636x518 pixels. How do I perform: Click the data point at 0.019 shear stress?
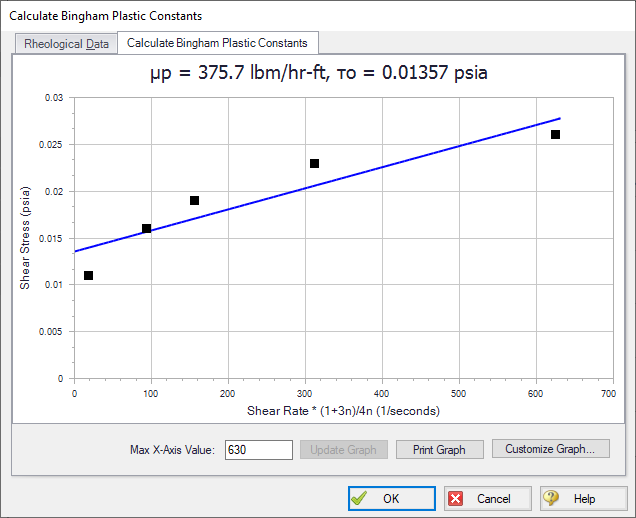tap(194, 200)
